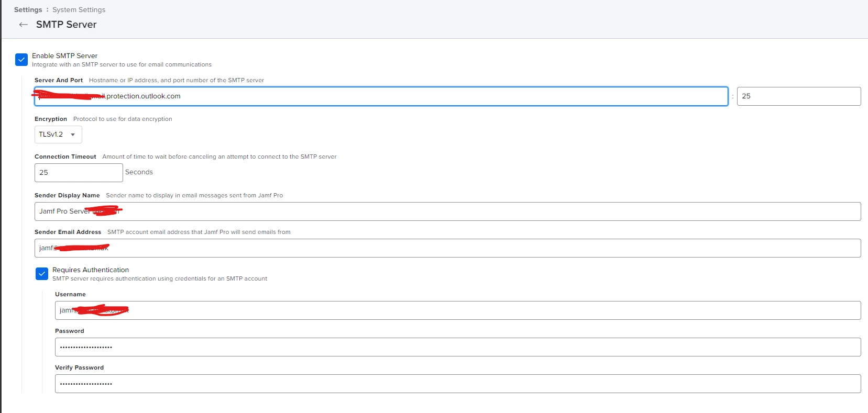Viewport: 868px width, 413px height.
Task: Select the Sender Email Address label
Action: 68,232
